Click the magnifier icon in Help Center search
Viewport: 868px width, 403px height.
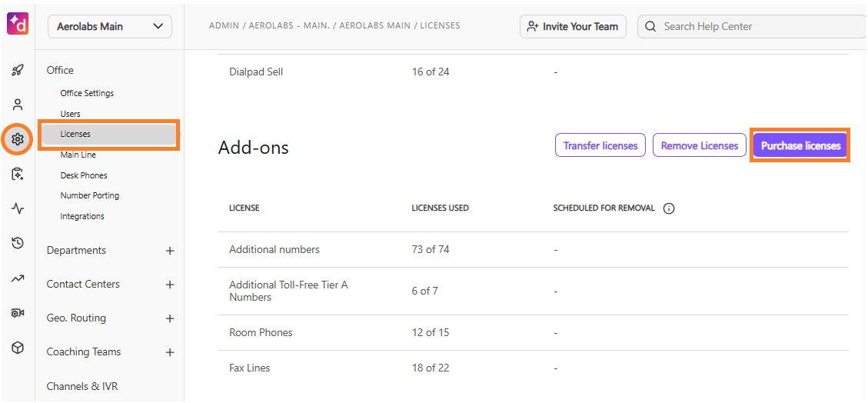[x=651, y=27]
